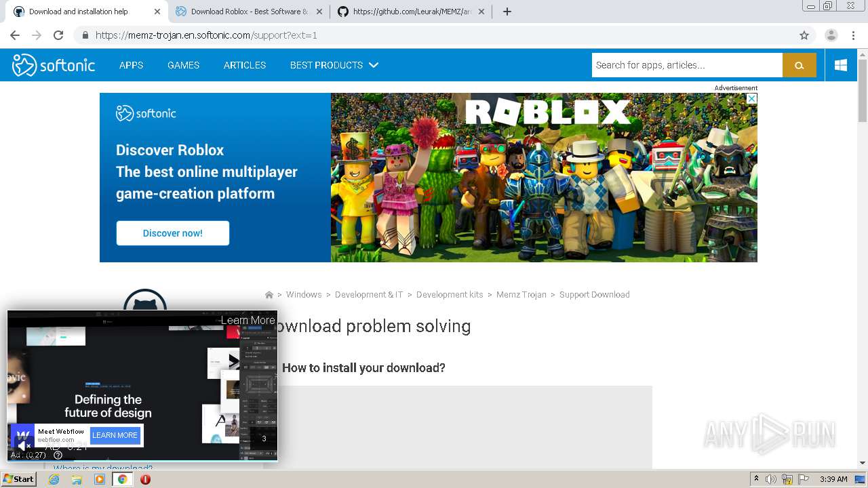Switch to Download Roblox tab

pos(248,12)
